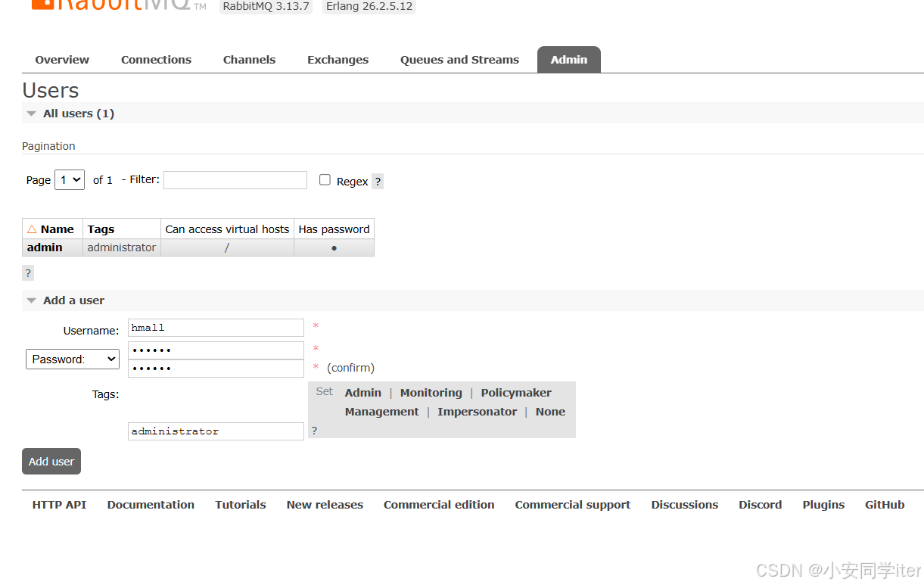The image size is (924, 585).
Task: Open the Plugins footer link
Action: point(823,505)
